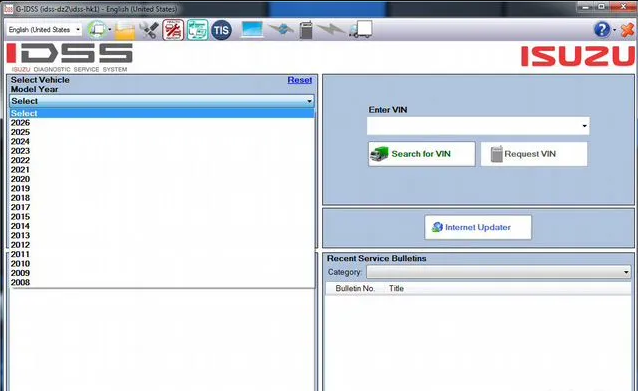The height and width of the screenshot is (391, 638).
Task: Select 2014 model year entry
Action: pos(162,225)
